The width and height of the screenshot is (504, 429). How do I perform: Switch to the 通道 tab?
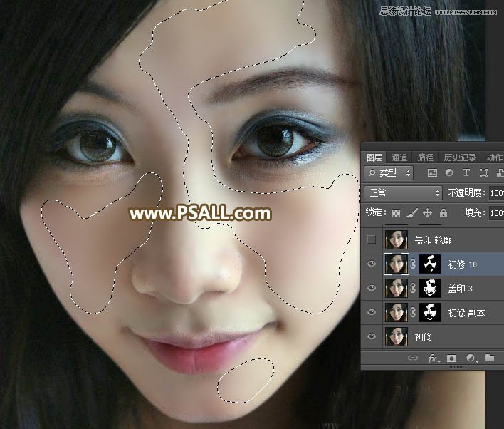tap(399, 157)
